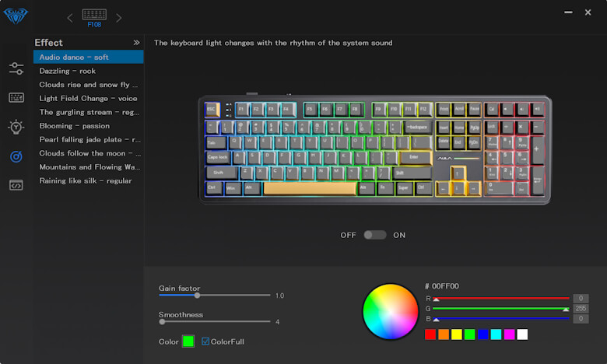The height and width of the screenshot is (364, 607).
Task: Open the settings sliders panel in sidebar
Action: (16, 68)
